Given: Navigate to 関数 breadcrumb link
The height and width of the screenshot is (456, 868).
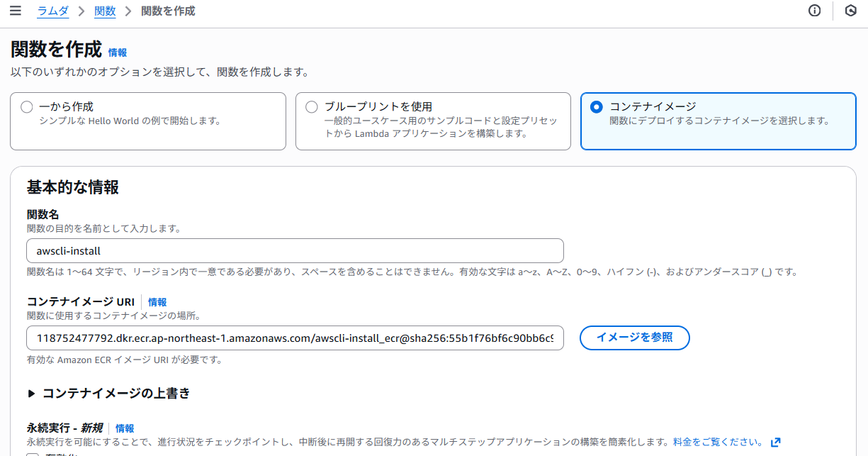Looking at the screenshot, I should click(105, 11).
